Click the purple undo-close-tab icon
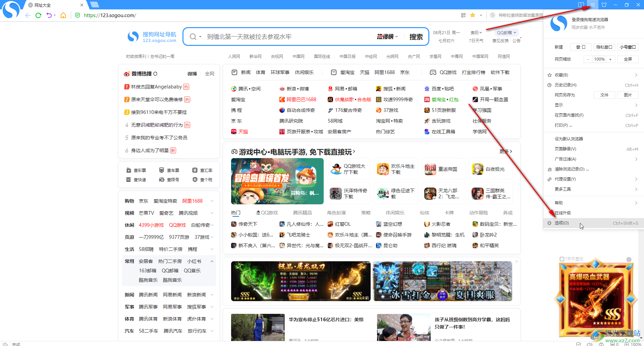 [49, 15]
